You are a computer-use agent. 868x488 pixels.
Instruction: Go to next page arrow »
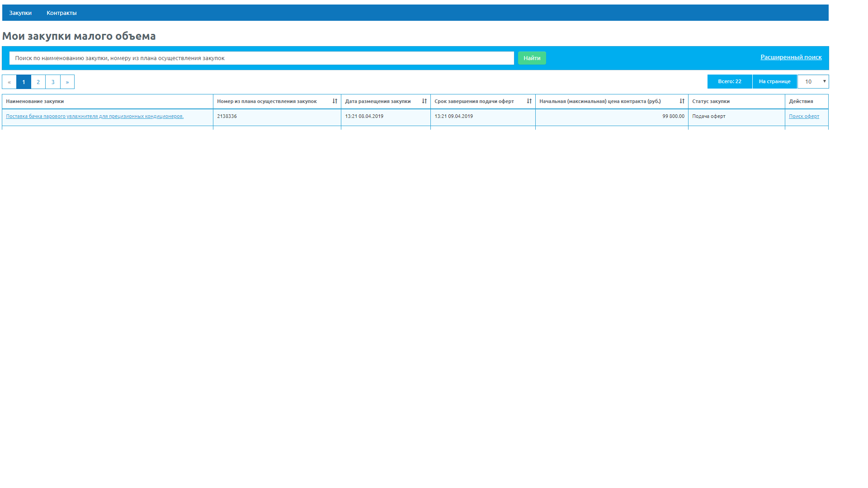[x=67, y=82]
